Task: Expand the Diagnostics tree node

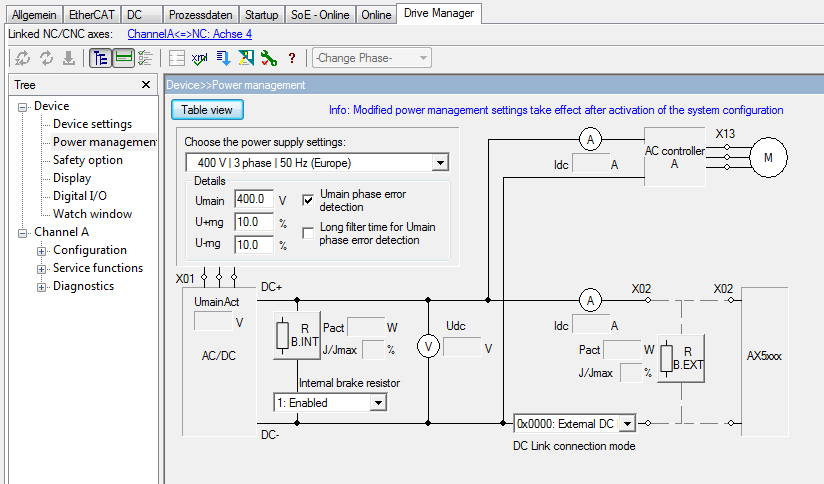Action: click(41, 287)
